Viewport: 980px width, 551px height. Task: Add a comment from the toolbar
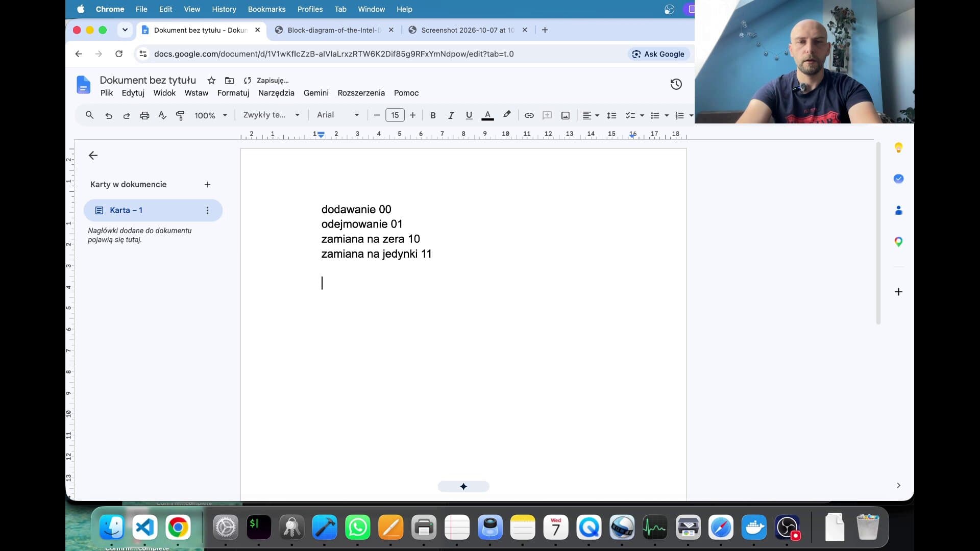547,115
